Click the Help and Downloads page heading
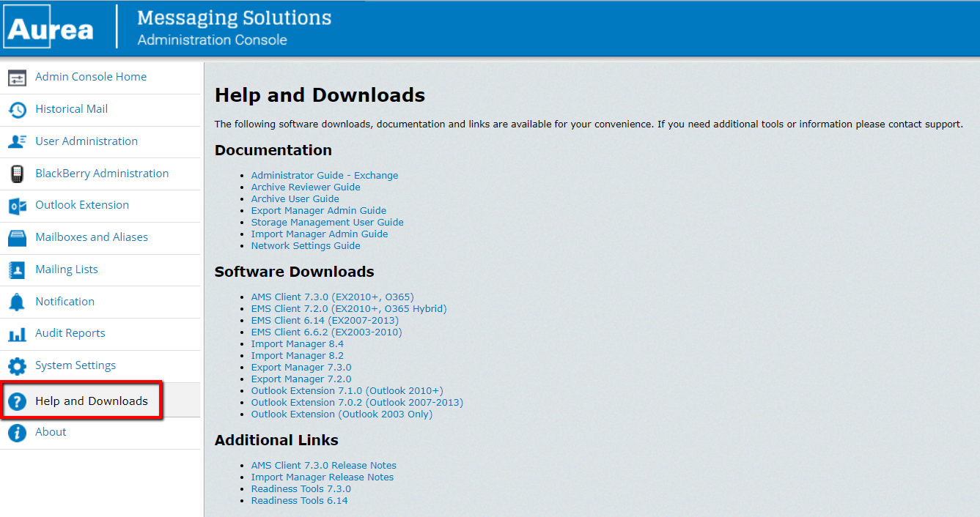980x517 pixels. pyautogui.click(x=320, y=95)
